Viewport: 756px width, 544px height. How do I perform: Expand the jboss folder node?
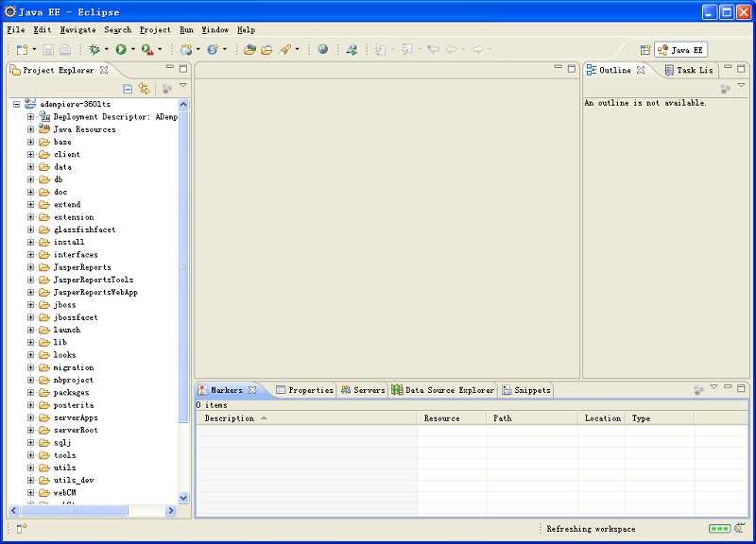30,304
